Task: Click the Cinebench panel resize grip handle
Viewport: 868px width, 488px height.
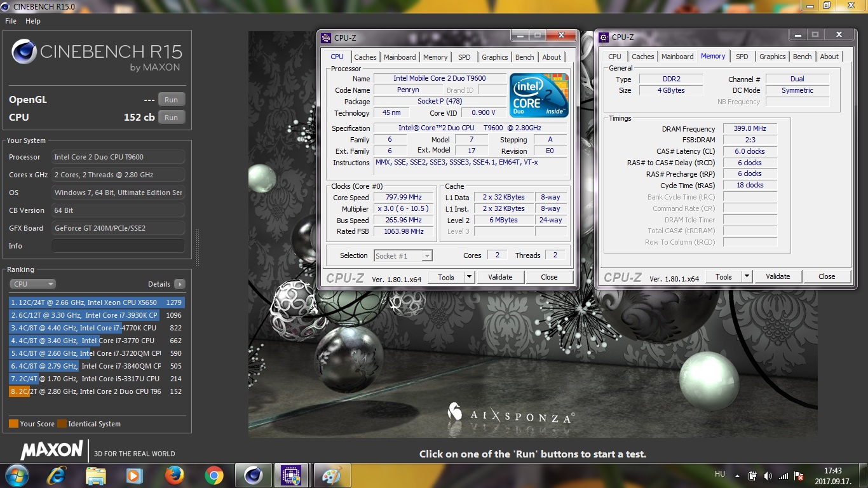Action: (x=197, y=248)
